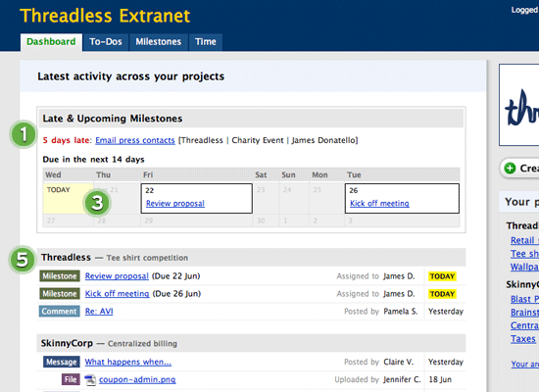Click the Milestone badge for Kick off meeting
Image resolution: width=539 pixels, height=392 pixels.
click(60, 294)
